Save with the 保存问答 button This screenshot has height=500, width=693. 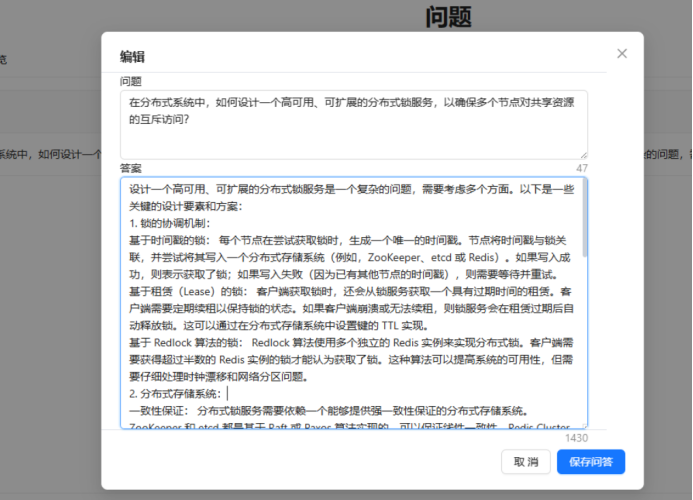click(590, 461)
